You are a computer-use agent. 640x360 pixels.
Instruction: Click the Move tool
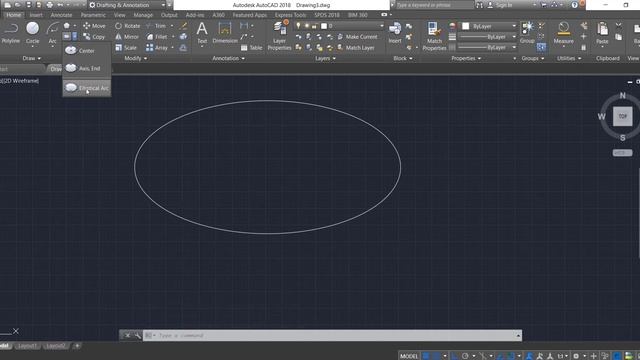pos(94,26)
